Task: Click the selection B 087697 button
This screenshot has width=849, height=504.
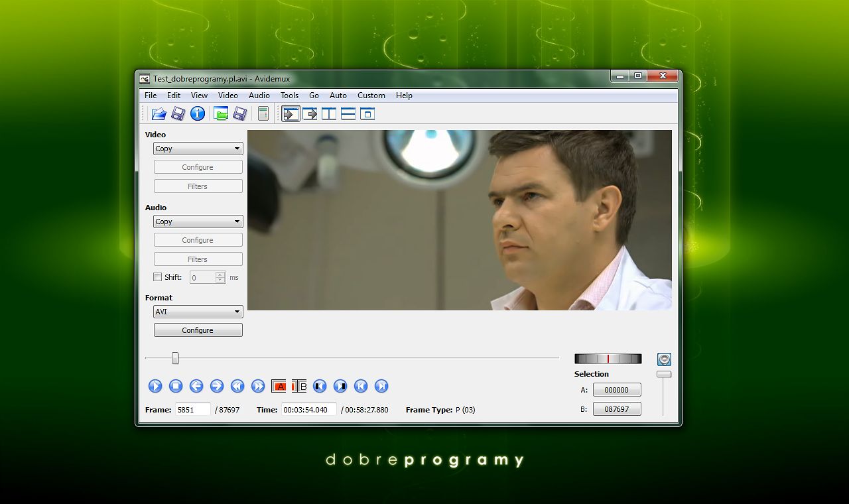Action: [x=616, y=409]
